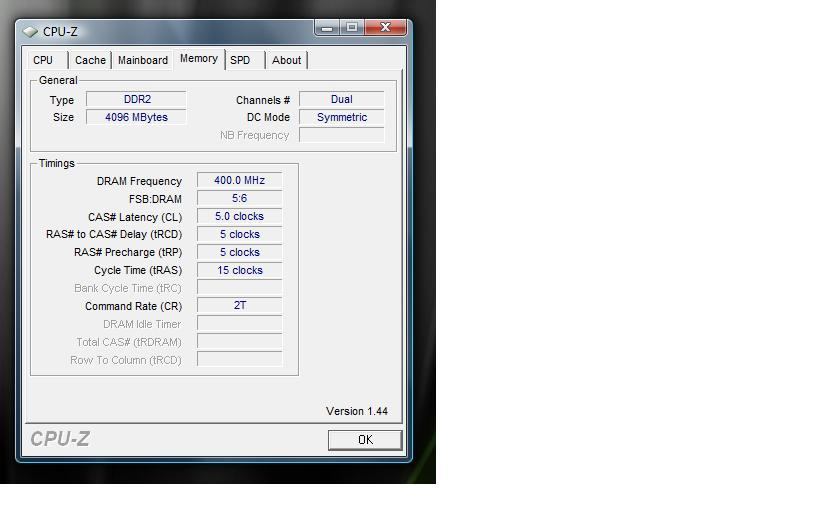Click the empty DRAM Idle Timer field
The width and height of the screenshot is (840, 525).
coord(239,324)
